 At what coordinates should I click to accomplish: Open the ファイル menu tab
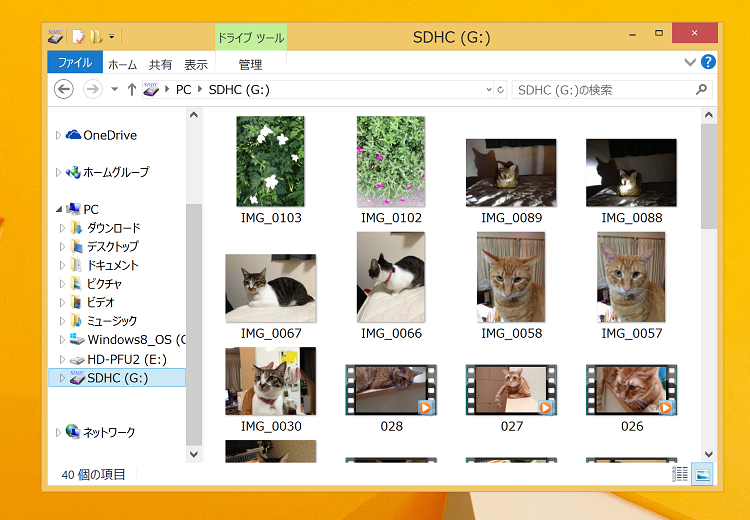click(74, 63)
